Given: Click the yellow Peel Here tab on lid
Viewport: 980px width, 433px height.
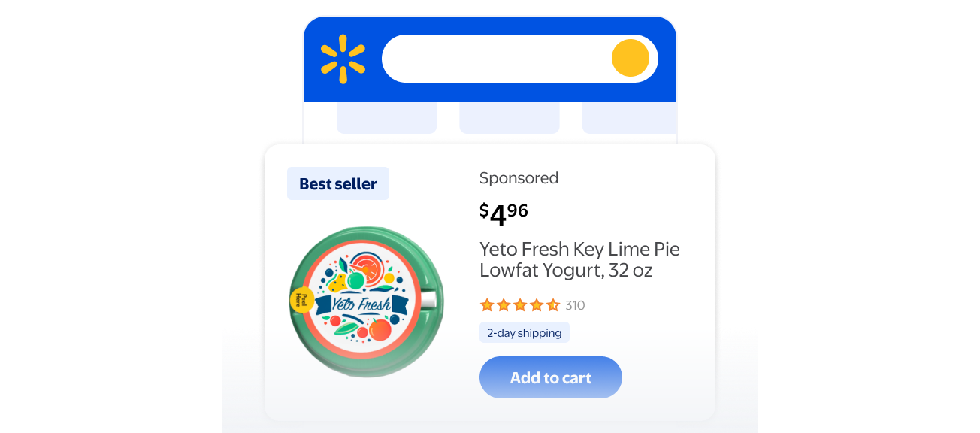Looking at the screenshot, I should click(301, 301).
